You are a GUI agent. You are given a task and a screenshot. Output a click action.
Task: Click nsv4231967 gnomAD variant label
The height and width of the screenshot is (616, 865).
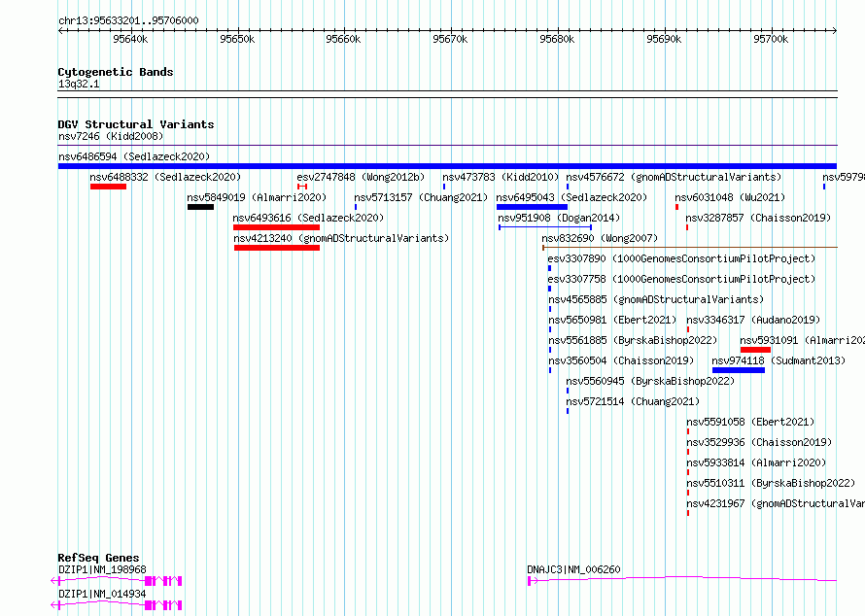click(776, 503)
